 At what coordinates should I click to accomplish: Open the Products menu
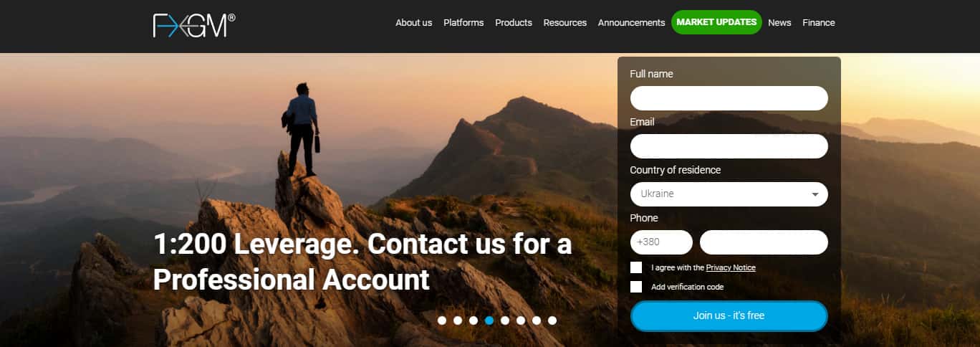[514, 22]
